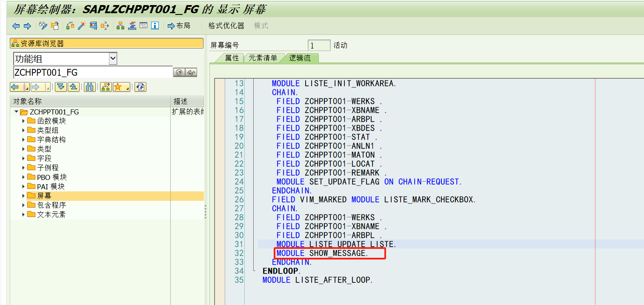Click the blue forward arrow in top toolbar

[27, 26]
